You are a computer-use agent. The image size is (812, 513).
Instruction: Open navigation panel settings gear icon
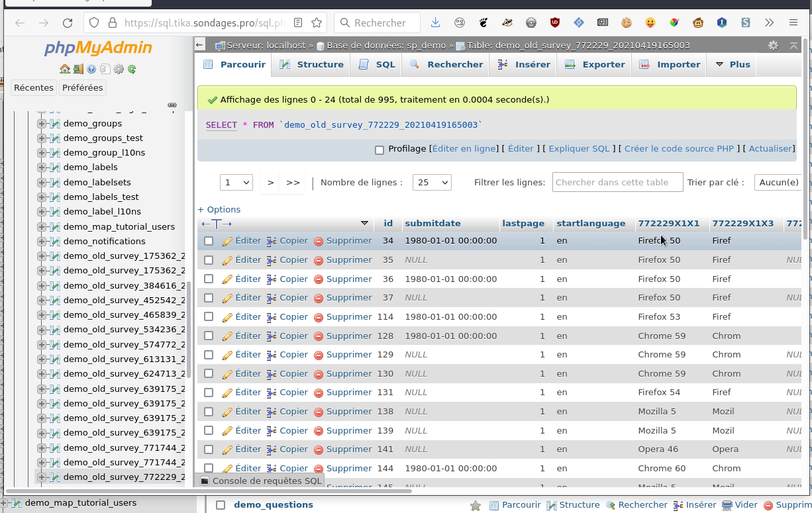119,69
